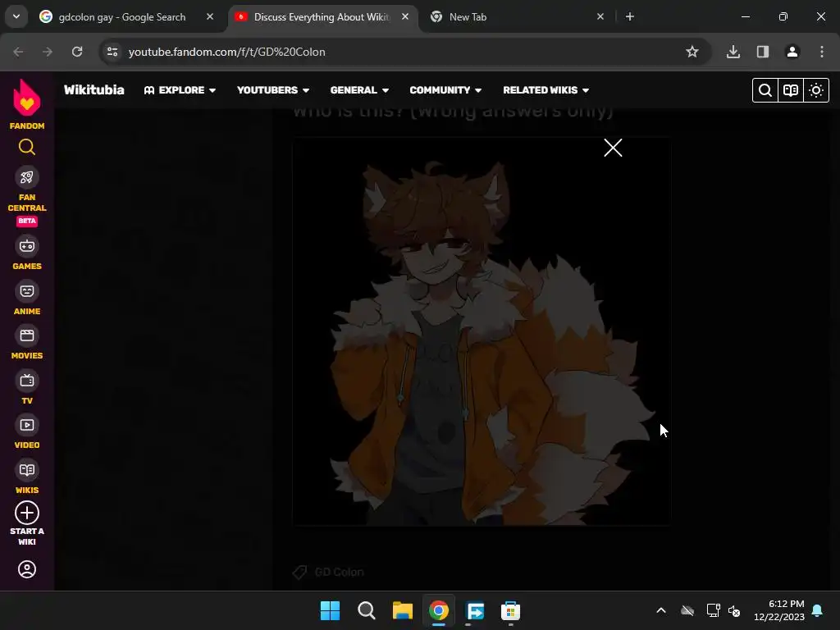
Task: Click the fox character artwork image
Action: tap(481, 332)
